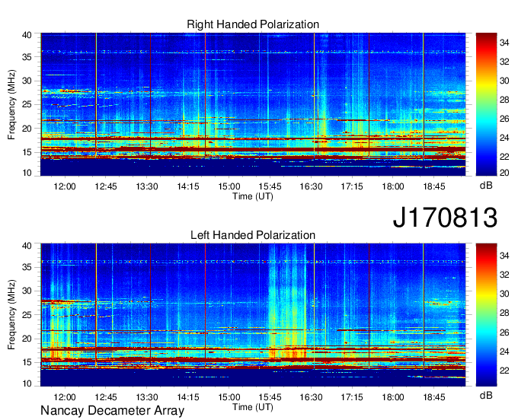Click 30 dB label on Right Handed colorbar
The height and width of the screenshot is (420, 518).
(x=504, y=81)
